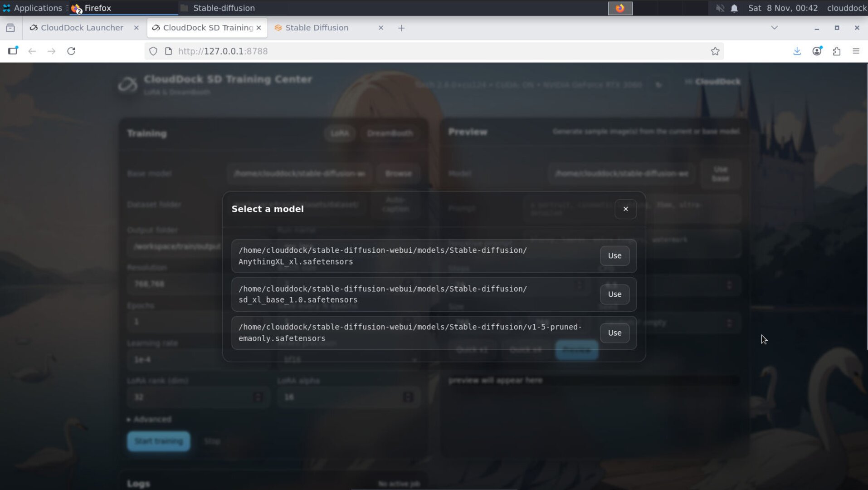Screen dimensions: 868x490
Task: Switch training mode to DreamBooth
Action: click(x=389, y=133)
